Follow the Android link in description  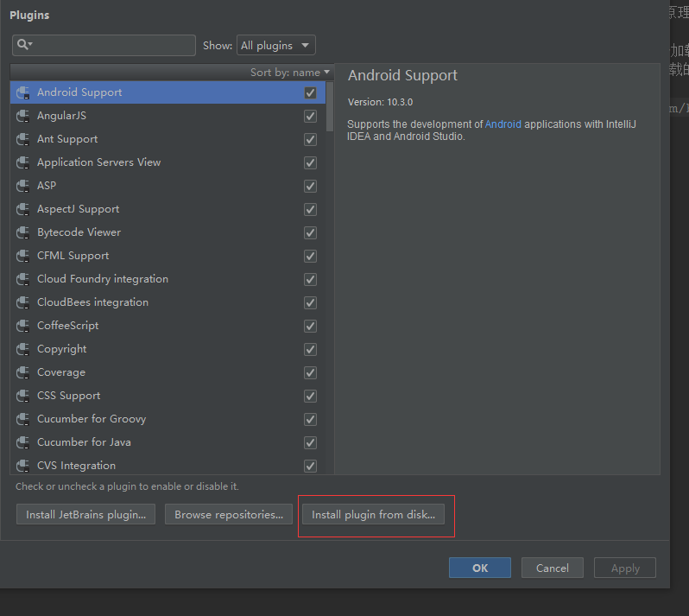(503, 124)
